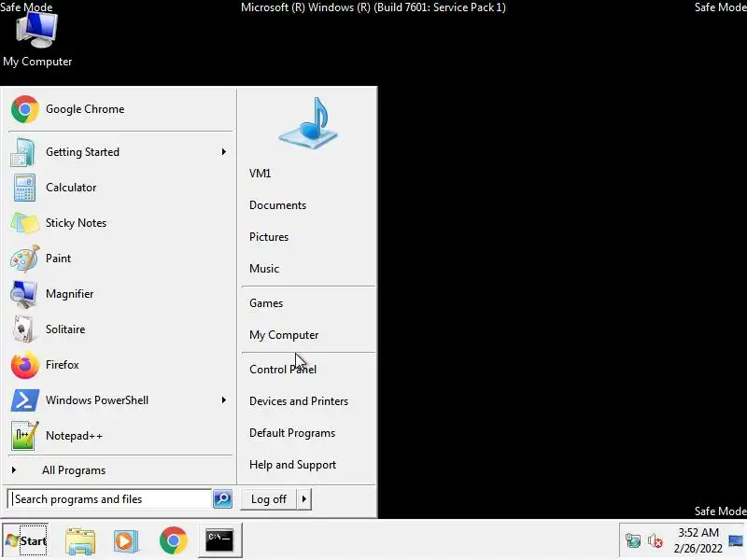Open My Computer in the Start menu

coord(284,335)
